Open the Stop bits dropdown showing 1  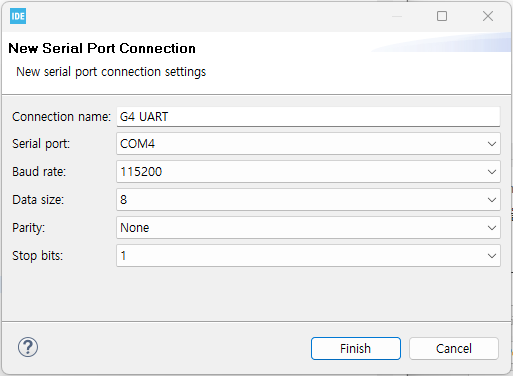308,256
